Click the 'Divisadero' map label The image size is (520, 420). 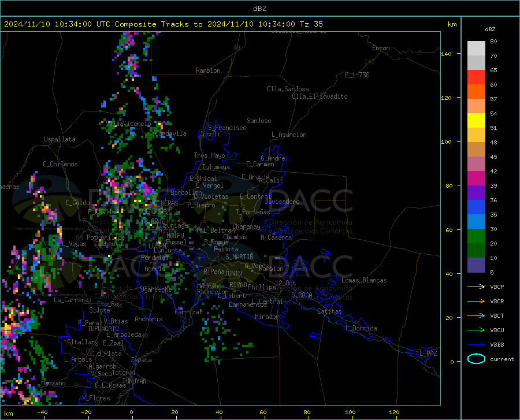282,202
